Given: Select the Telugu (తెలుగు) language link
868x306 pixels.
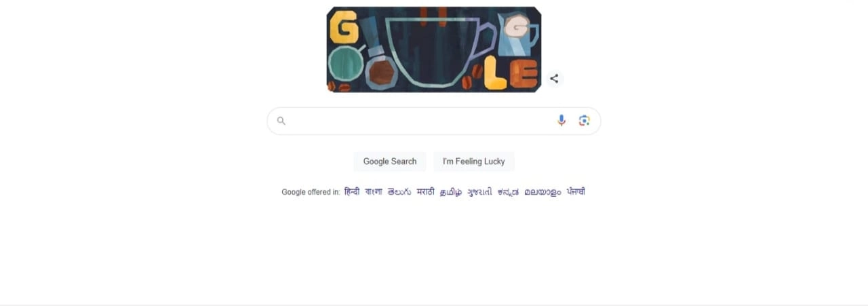Looking at the screenshot, I should tap(399, 192).
